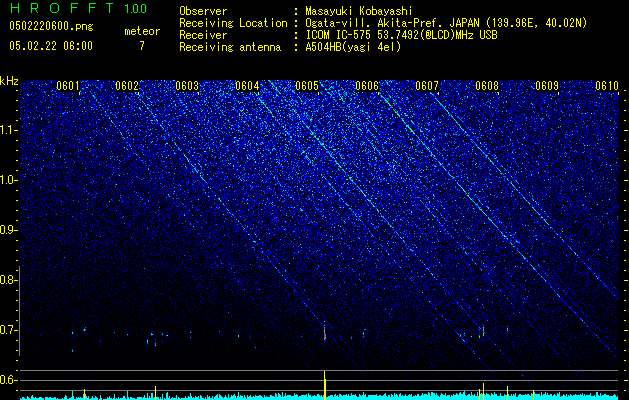The height and width of the screenshot is (400, 629).
Task: Click the ICOM IC-575 receiver details
Action: [401, 35]
